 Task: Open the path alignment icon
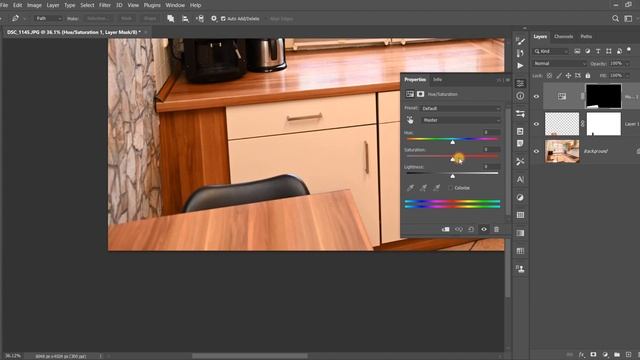[x=185, y=18]
